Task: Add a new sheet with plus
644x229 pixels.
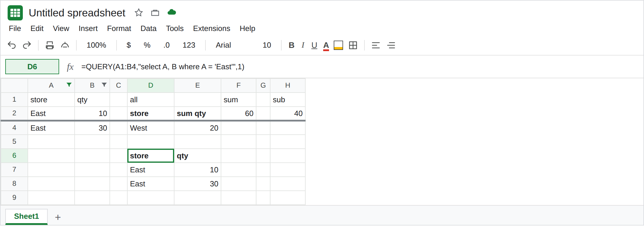Action: point(58,217)
